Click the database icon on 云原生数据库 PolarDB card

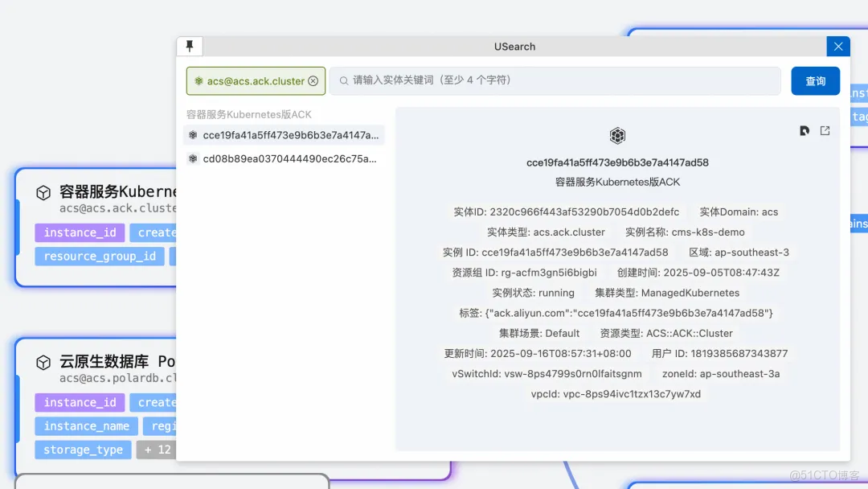point(43,361)
